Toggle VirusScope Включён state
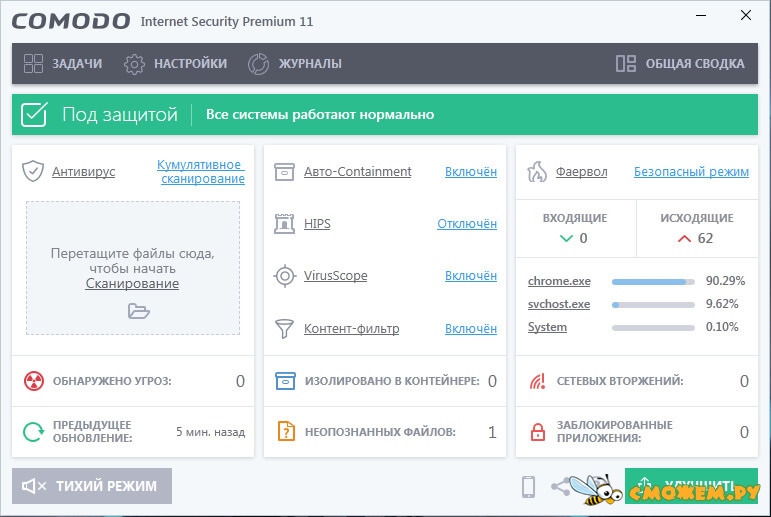This screenshot has height=517, width=771. [471, 275]
